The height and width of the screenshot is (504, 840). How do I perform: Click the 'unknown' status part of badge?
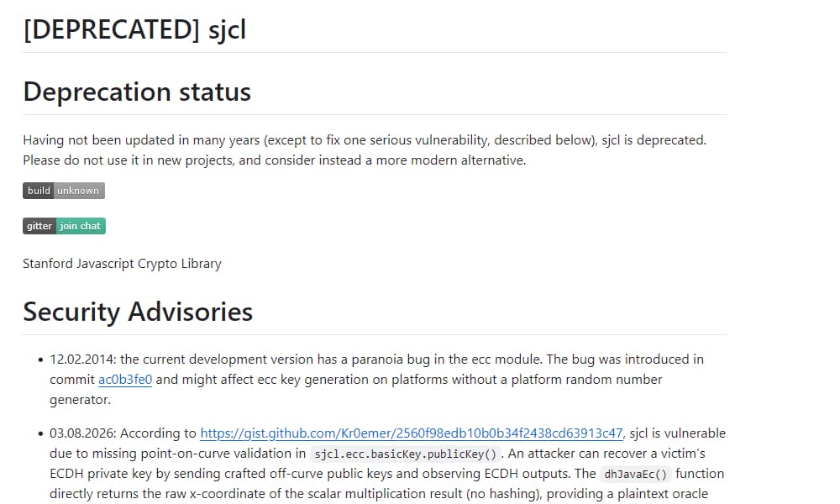[x=79, y=191]
